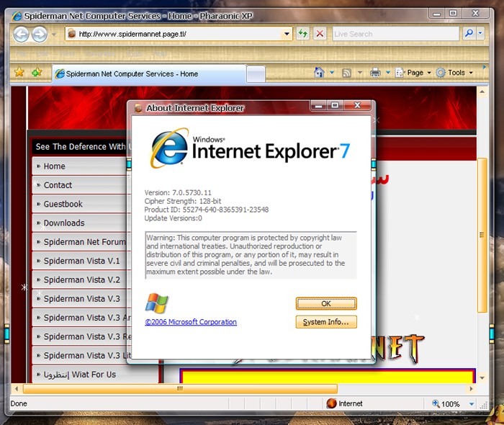Viewport: 504px width, 425px height.
Task: Click the zoom magnifier in status bar
Action: (436, 403)
